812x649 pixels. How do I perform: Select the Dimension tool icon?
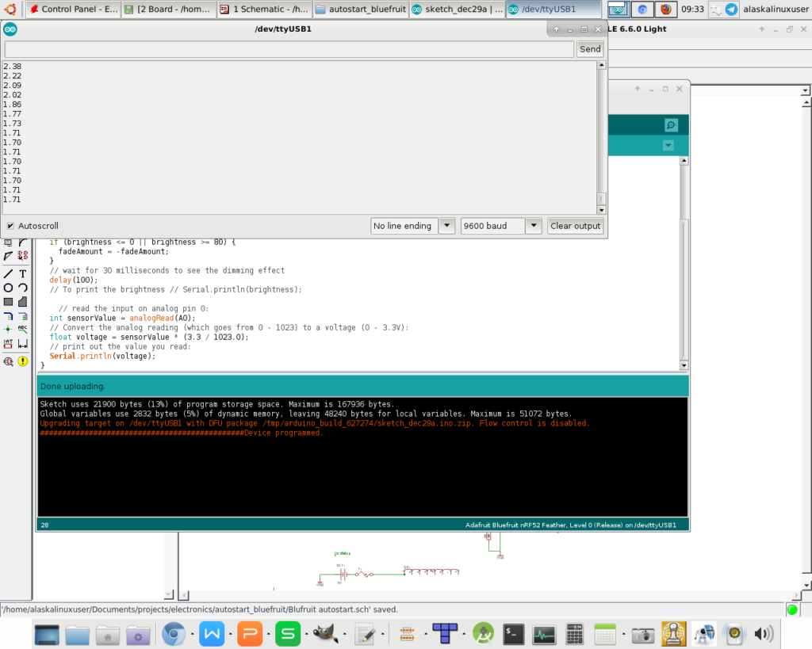pos(23,344)
